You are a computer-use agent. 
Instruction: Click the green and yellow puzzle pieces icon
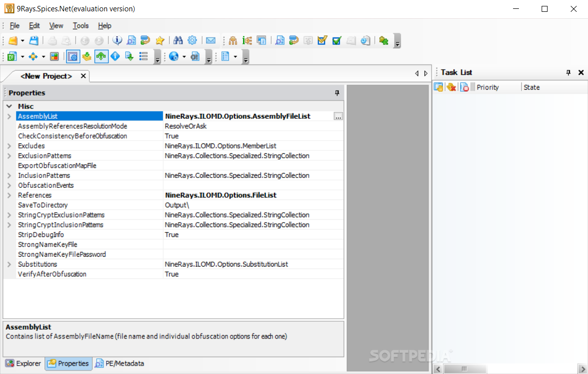tap(384, 40)
